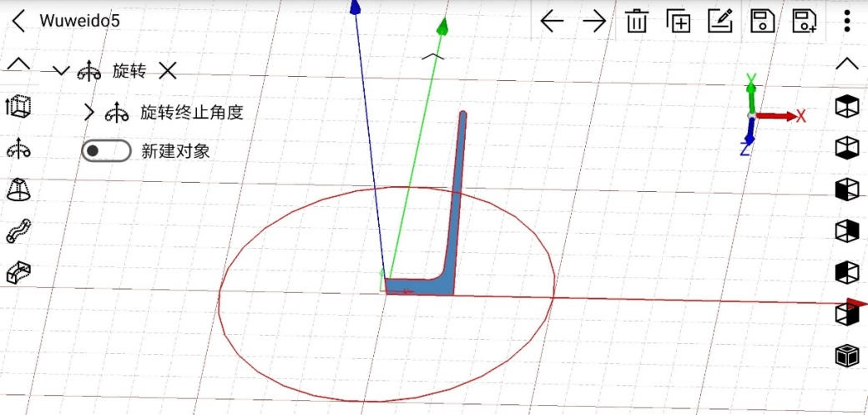The image size is (868, 415).
Task: Click the Wuweido5 document title
Action: point(80,21)
